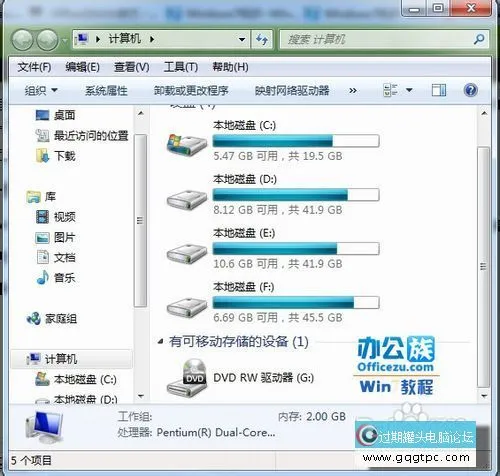500x476 pixels.
Task: Click the 视频 film strip icon
Action: (42, 217)
